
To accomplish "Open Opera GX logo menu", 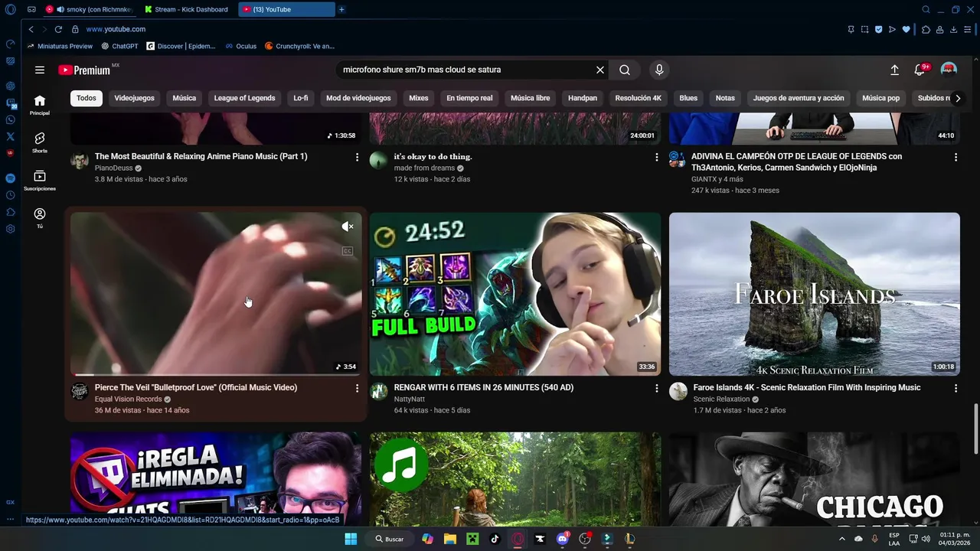I will [x=10, y=9].
